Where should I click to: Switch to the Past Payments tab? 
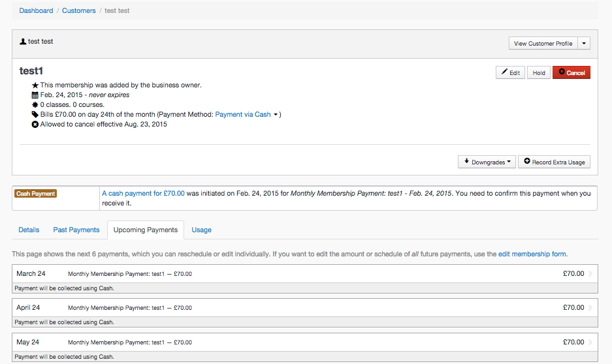pos(76,230)
